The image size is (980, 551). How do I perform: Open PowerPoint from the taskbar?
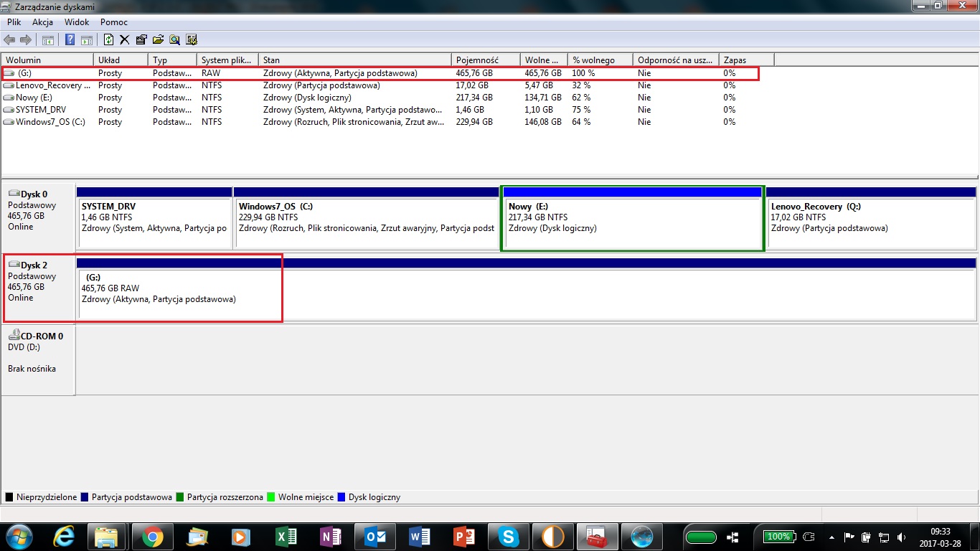463,537
